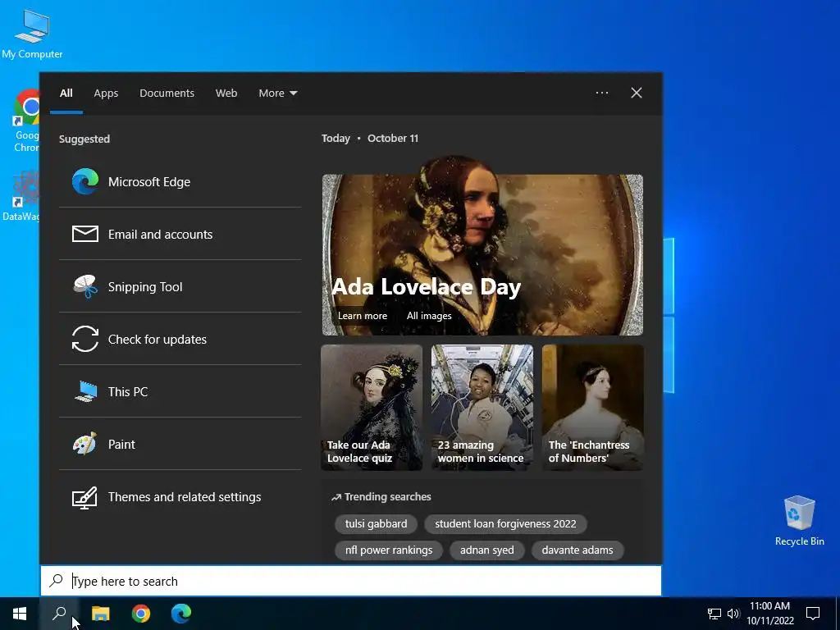Launch Paint using its palette icon
Screen dimensions: 840x630
pyautogui.click(x=85, y=444)
